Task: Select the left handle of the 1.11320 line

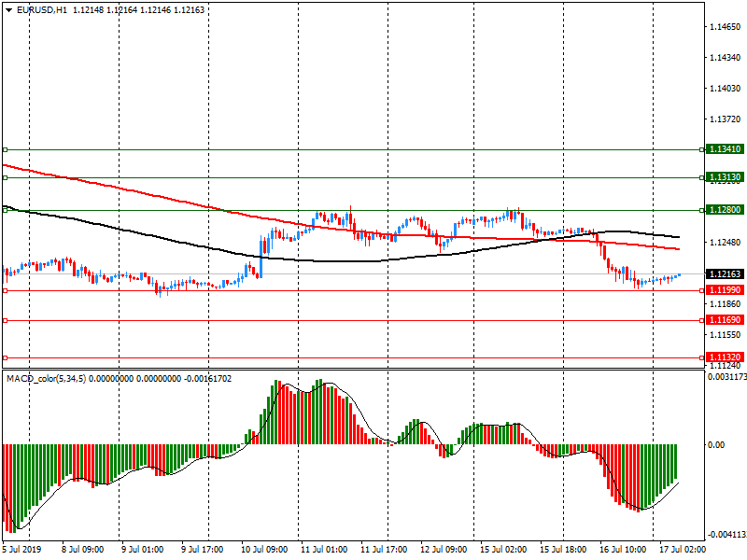Action: [x=6, y=357]
